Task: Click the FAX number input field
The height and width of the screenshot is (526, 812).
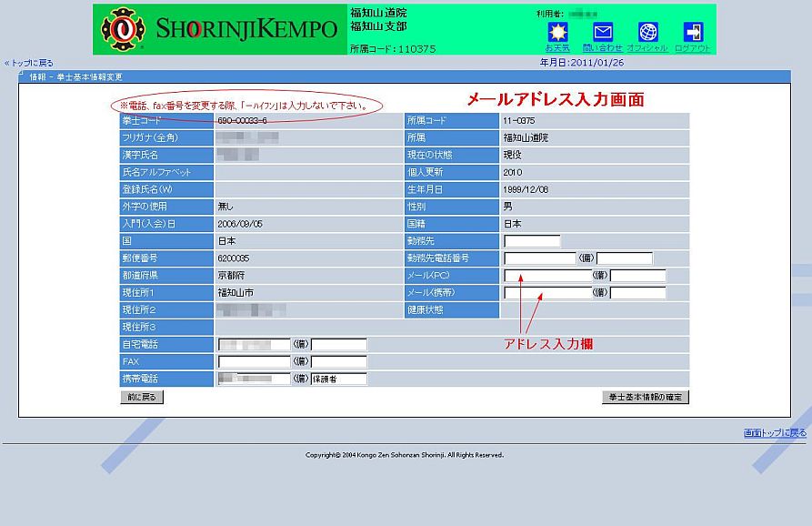Action: pyautogui.click(x=254, y=362)
